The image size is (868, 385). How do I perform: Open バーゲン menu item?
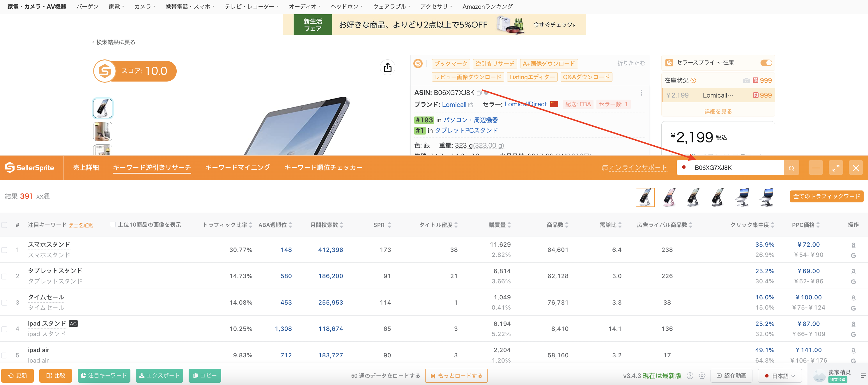(87, 6)
